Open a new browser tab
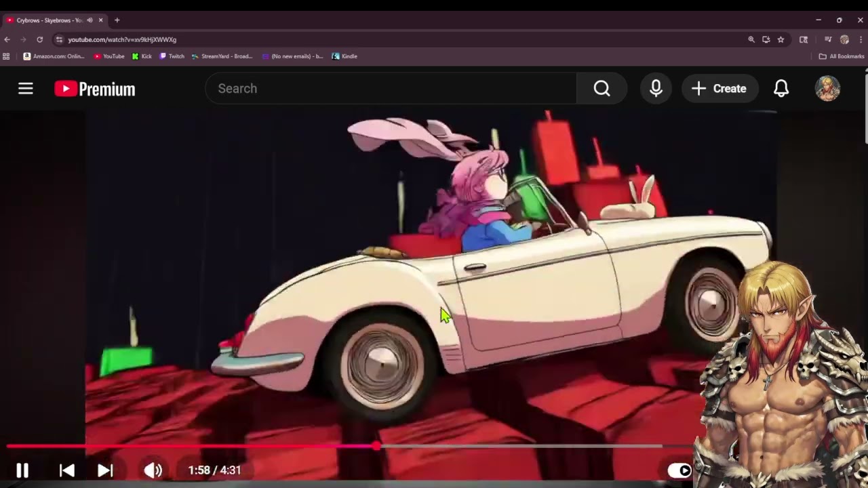Screen dimensions: 868x488 [117, 20]
